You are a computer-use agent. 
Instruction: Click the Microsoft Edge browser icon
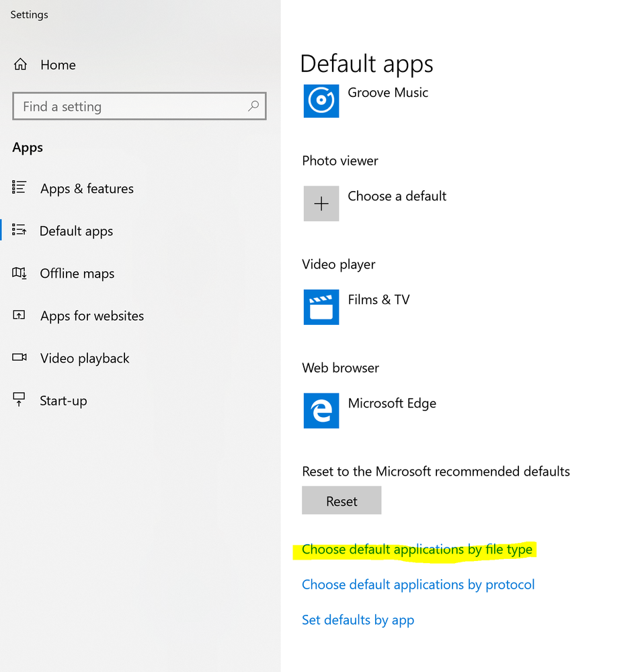pyautogui.click(x=321, y=410)
